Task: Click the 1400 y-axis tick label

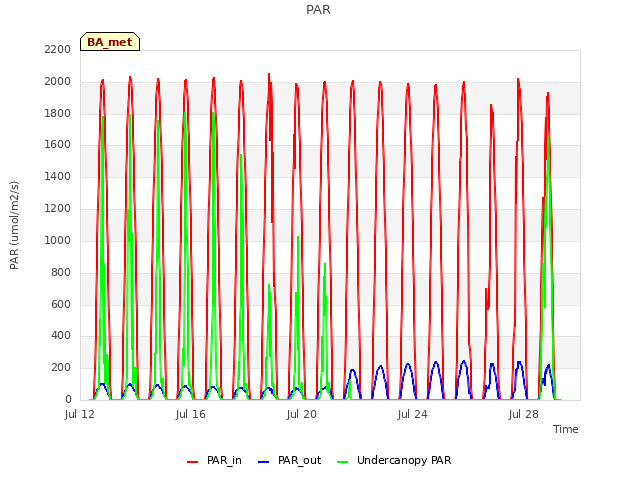Action: (x=58, y=176)
